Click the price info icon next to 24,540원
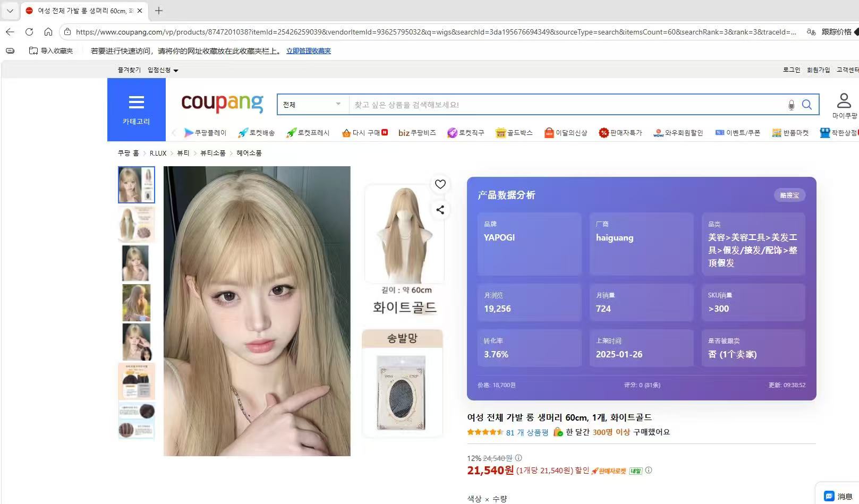This screenshot has width=859, height=504. click(x=518, y=458)
